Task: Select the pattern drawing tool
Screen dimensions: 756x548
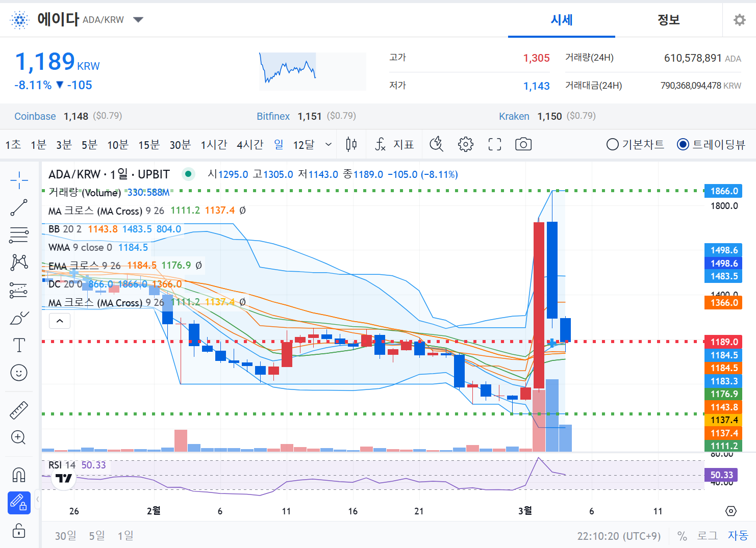Action: point(19,263)
